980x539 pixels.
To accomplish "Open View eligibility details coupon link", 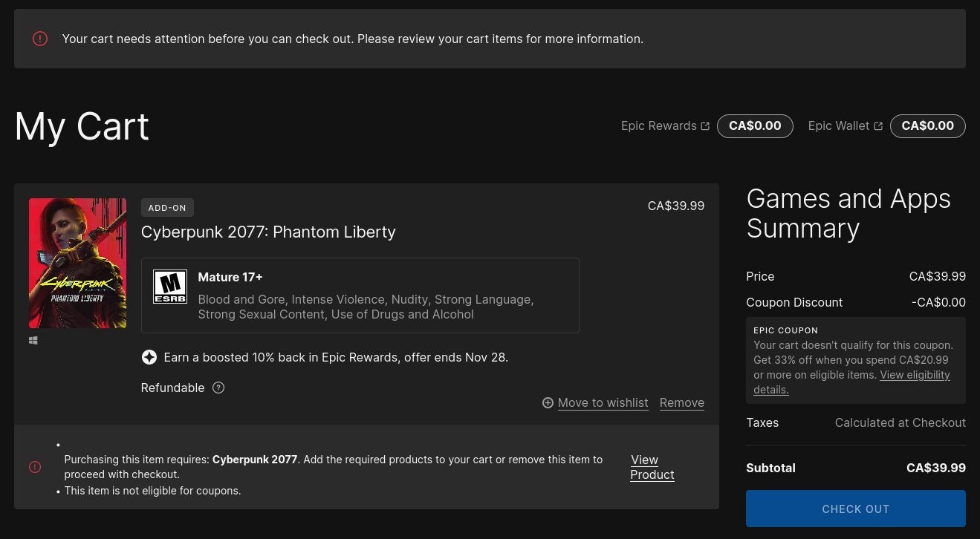I will point(851,382).
